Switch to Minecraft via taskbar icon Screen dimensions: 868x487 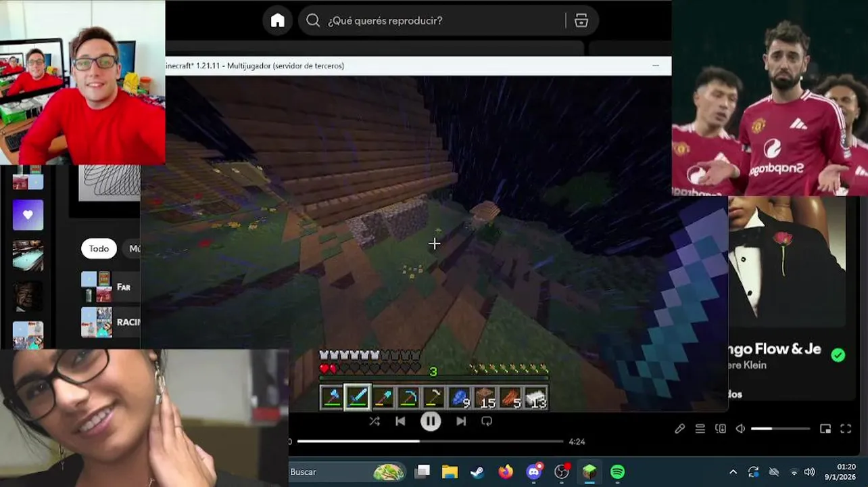(589, 471)
